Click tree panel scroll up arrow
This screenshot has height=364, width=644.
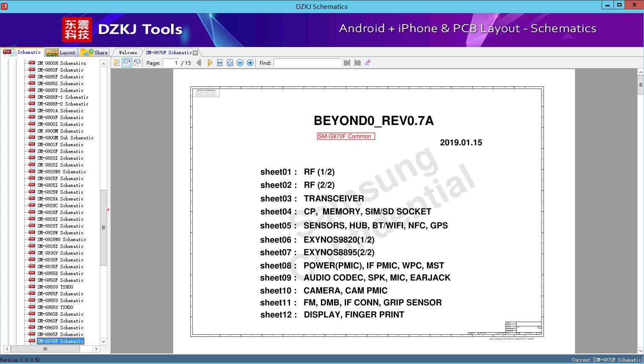point(103,64)
